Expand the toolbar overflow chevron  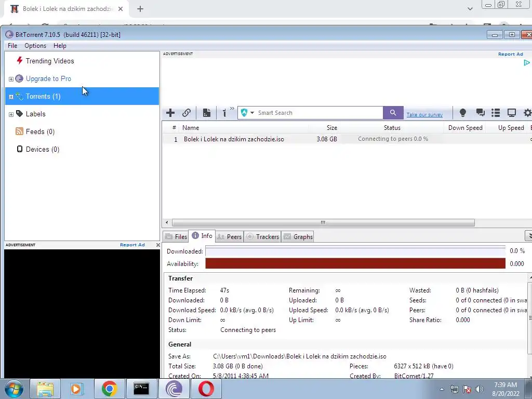point(232,109)
